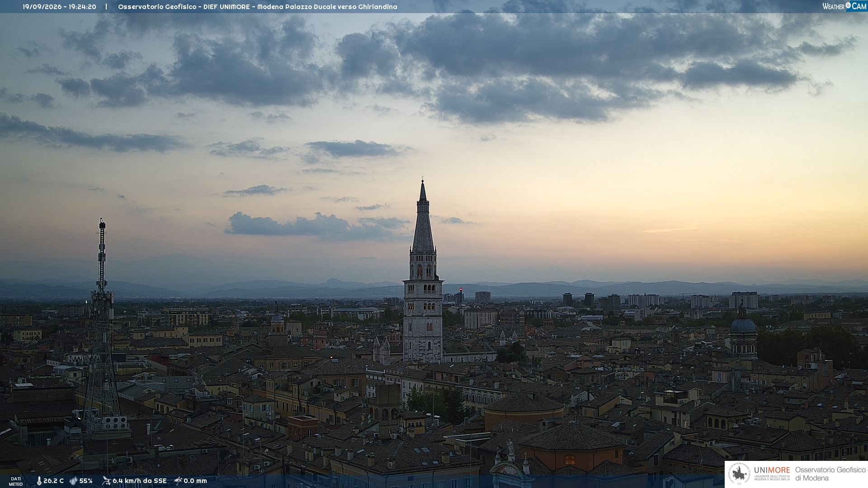868x488 pixels.
Task: Open the DATI METEO label
Action: click(x=16, y=482)
